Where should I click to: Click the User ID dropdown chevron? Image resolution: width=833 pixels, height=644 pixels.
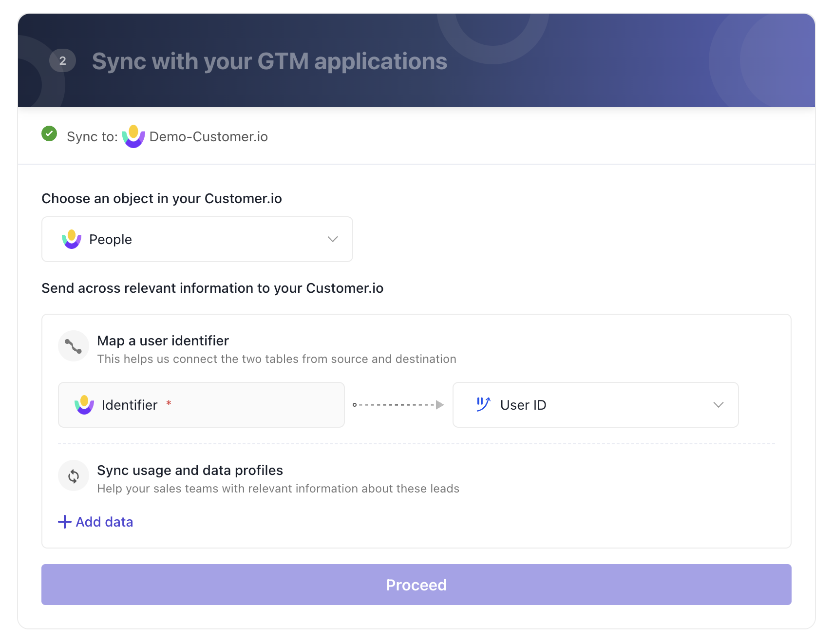pos(719,405)
